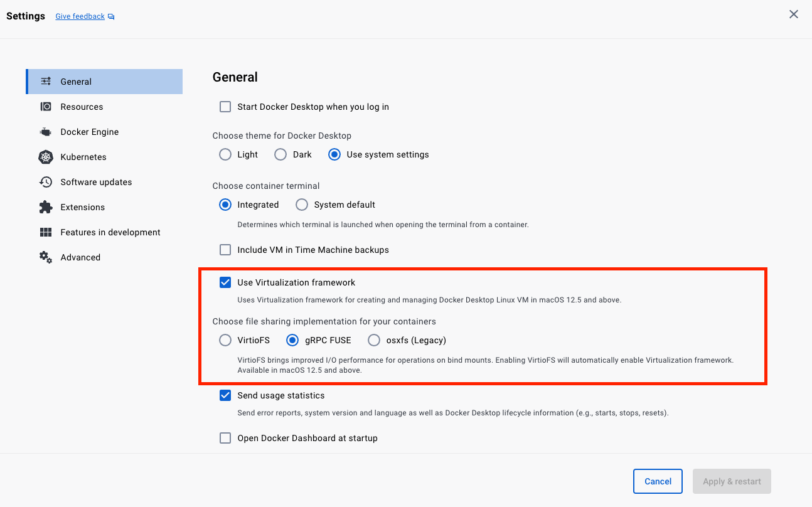Open Advanced settings via the gear icon
812x507 pixels.
pyautogui.click(x=45, y=257)
